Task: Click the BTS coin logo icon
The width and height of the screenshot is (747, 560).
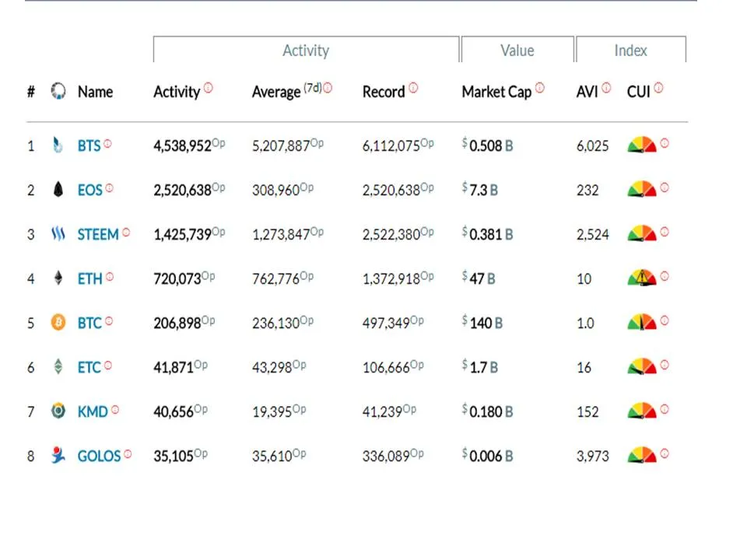Action: coord(58,145)
